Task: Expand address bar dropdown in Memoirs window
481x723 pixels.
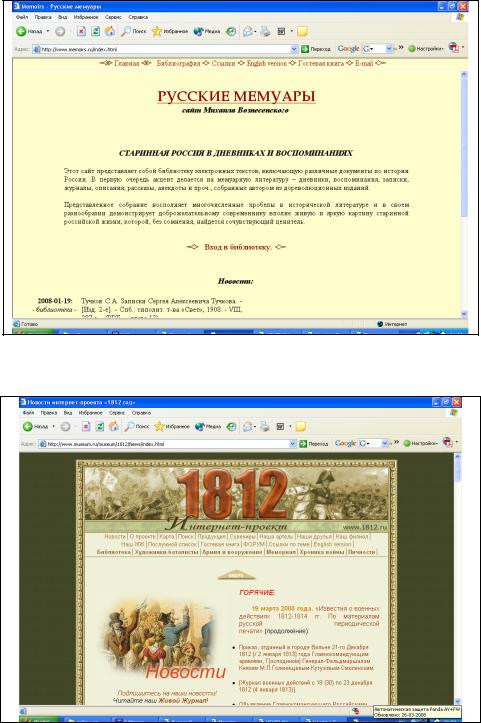Action: (294, 49)
